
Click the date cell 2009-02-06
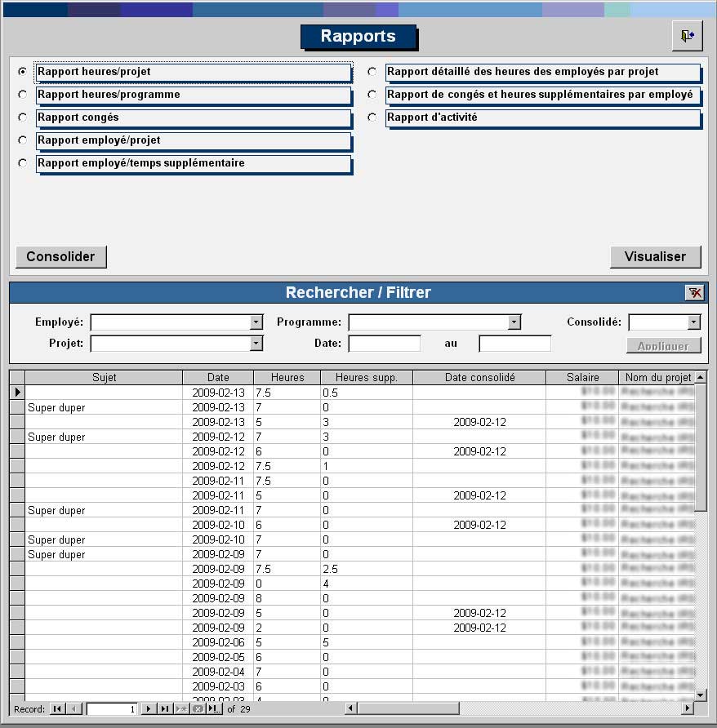pyautogui.click(x=218, y=642)
